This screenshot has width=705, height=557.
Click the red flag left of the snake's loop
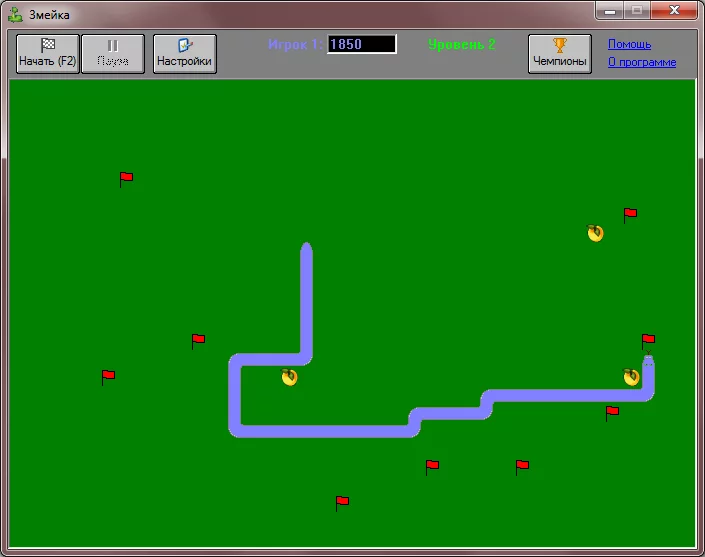(x=198, y=341)
